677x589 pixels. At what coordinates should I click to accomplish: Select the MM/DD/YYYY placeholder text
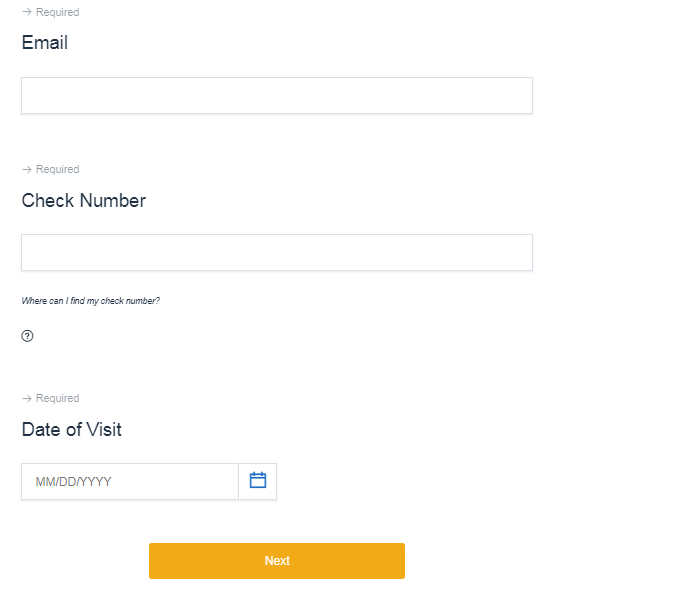(x=73, y=482)
